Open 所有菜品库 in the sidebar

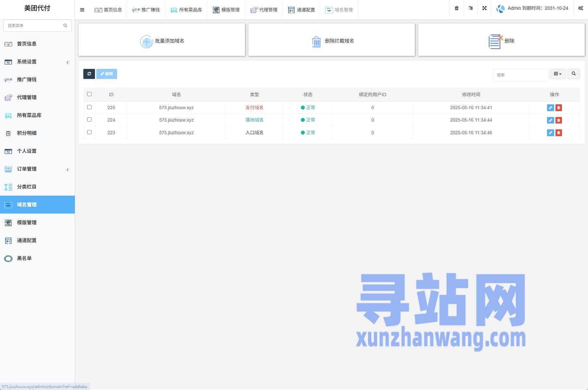(x=37, y=115)
